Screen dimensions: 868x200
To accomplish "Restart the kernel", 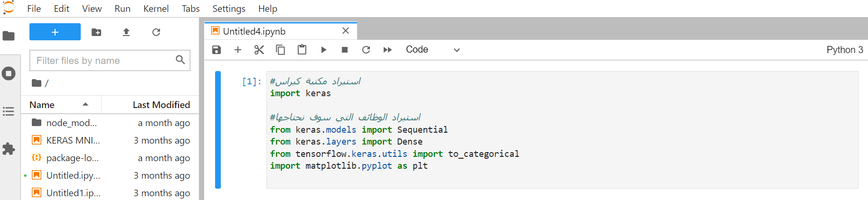I will [366, 50].
